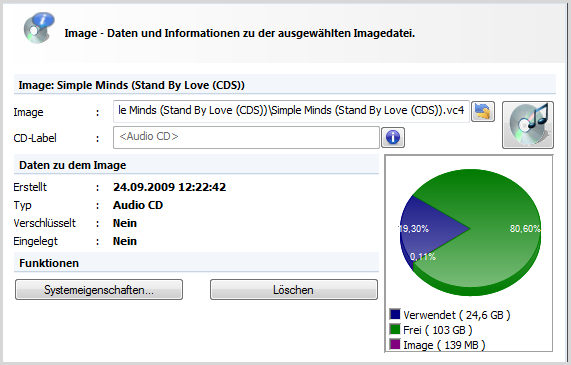The image size is (571, 365).
Task: Click the creation date 24.09.2009 12:22:42
Action: (169, 187)
